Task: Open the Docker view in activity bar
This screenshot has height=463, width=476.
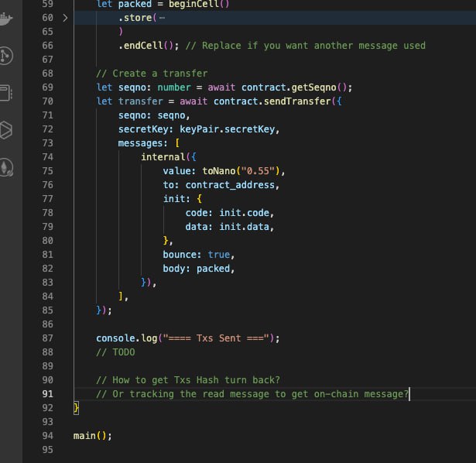Action: (5, 19)
